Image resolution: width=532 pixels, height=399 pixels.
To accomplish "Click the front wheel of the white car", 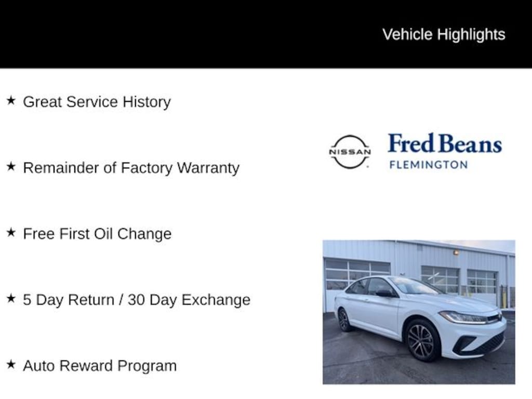I will coord(421,340).
